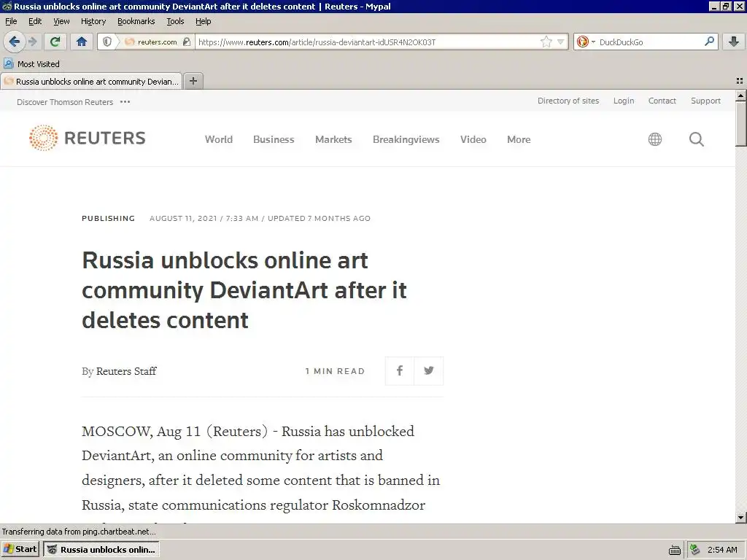Go to the Business section
Screen dimensions: 747x560
click(x=274, y=139)
